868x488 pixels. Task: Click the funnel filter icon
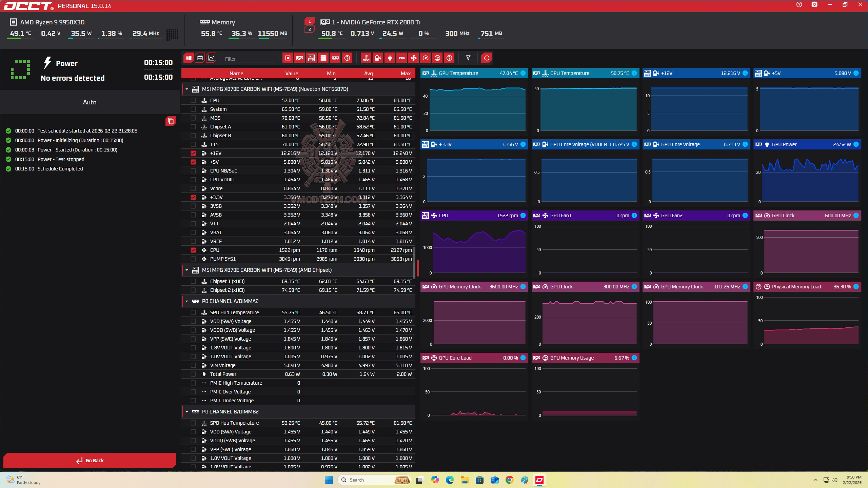468,58
